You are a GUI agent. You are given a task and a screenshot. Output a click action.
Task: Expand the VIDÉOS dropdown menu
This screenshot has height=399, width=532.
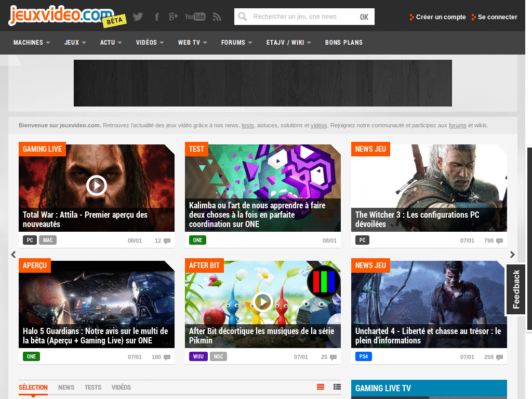click(150, 43)
